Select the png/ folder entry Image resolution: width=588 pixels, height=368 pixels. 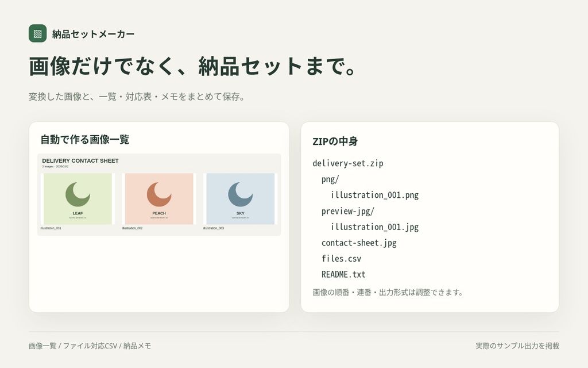coord(330,179)
